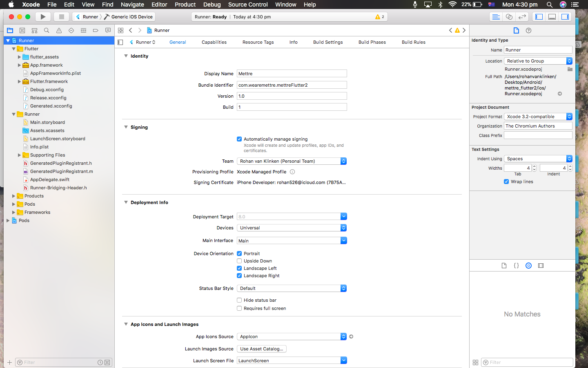Toggle the Debug area panel button
The width and height of the screenshot is (588, 368).
click(552, 17)
